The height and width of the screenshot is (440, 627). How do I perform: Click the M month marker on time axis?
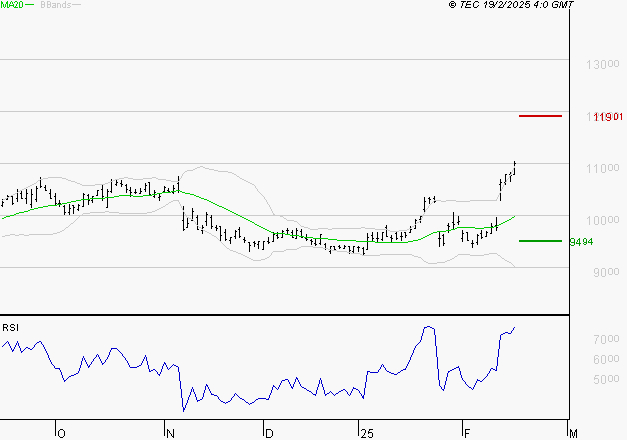point(573,434)
